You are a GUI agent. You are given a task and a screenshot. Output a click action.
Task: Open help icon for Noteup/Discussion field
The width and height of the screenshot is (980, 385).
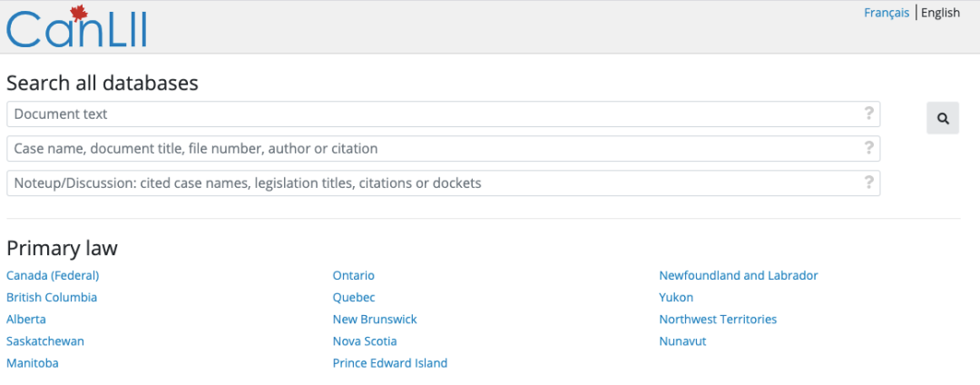[868, 183]
